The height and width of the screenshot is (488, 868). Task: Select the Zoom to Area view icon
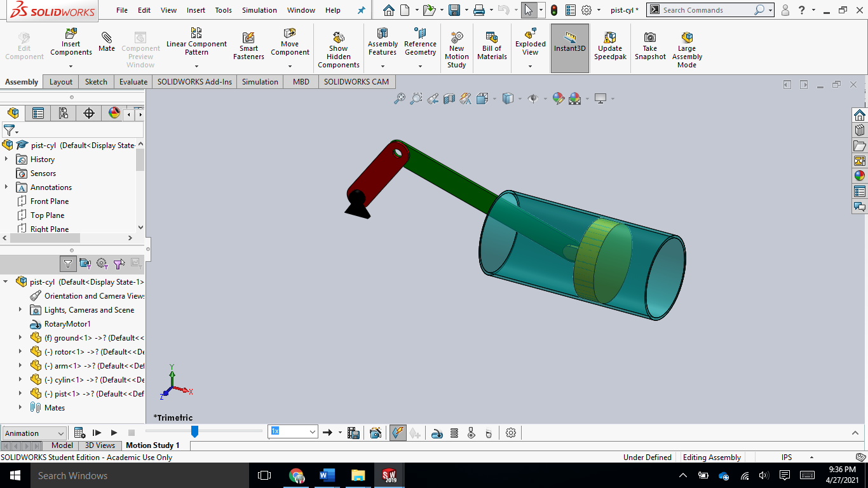tap(416, 98)
